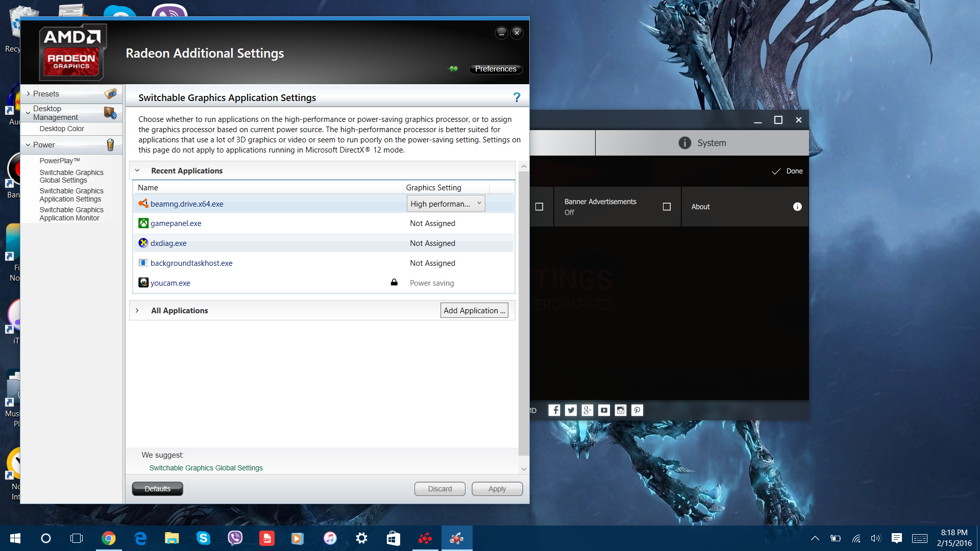Viewport: 980px width, 551px height.
Task: Open Viber from the taskbar
Action: click(x=235, y=538)
